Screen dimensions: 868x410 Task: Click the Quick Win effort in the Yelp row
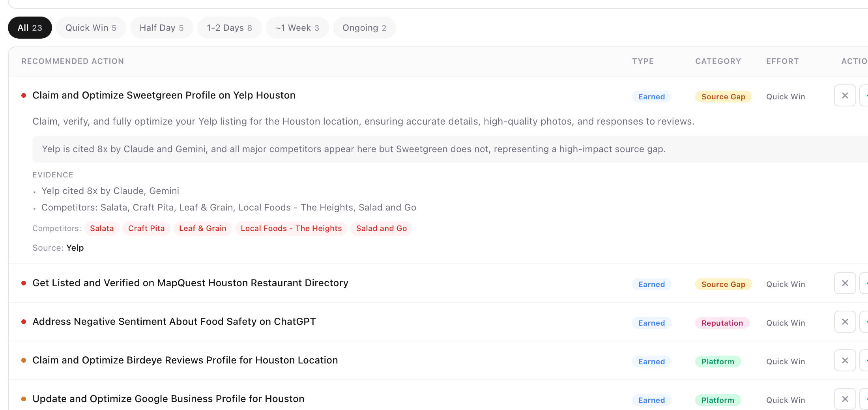pyautogui.click(x=786, y=97)
